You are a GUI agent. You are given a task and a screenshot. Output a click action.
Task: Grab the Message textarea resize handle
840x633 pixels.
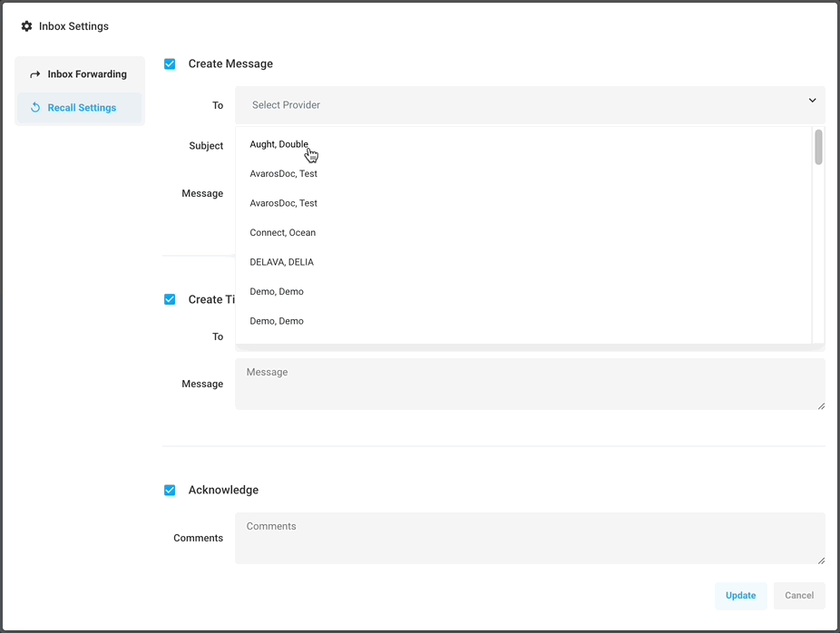coord(821,405)
